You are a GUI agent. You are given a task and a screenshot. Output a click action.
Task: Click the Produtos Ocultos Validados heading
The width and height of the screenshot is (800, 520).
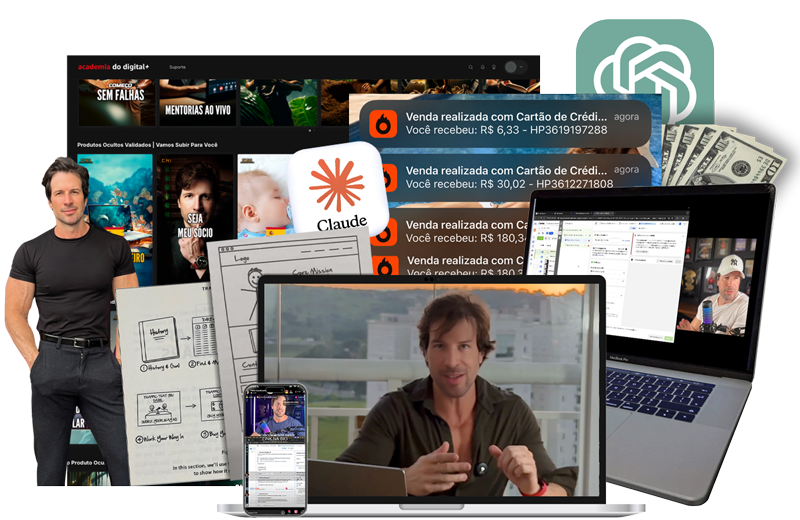click(x=114, y=145)
